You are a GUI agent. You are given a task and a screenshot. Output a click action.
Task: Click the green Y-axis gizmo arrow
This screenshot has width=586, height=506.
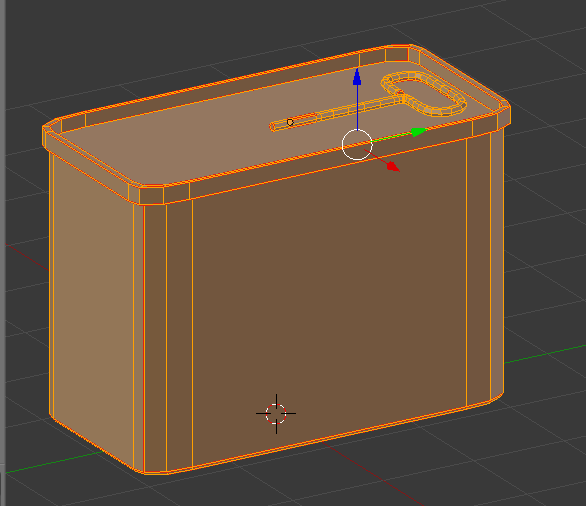419,132
